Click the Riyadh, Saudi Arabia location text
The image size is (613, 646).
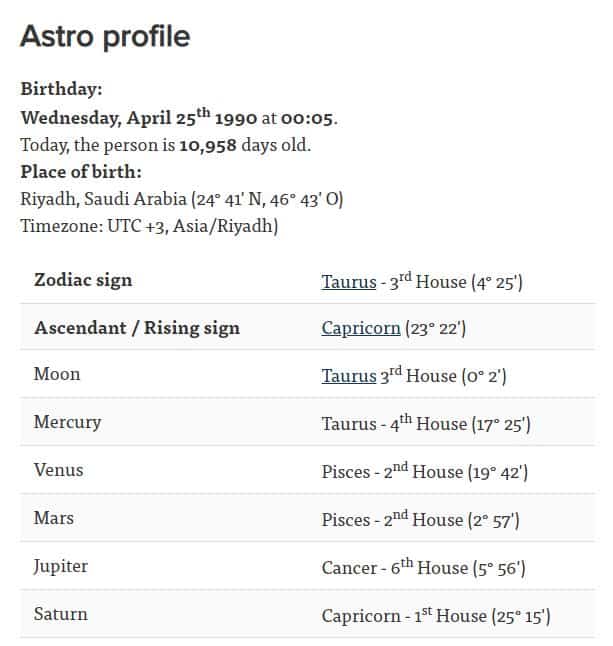(181, 199)
